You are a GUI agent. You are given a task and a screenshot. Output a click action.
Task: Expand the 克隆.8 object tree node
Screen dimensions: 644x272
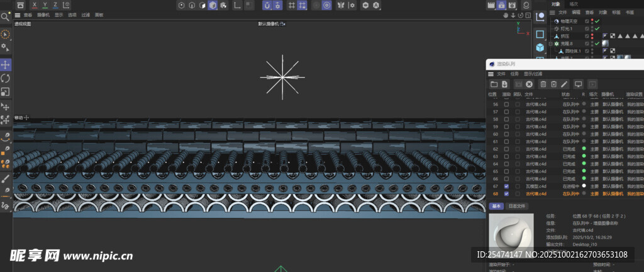550,44
